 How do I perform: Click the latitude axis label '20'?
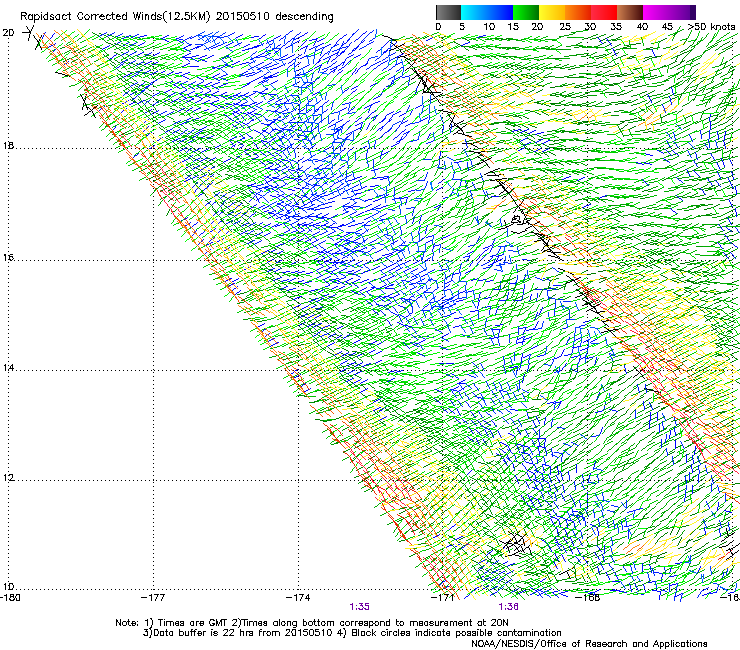point(8,33)
